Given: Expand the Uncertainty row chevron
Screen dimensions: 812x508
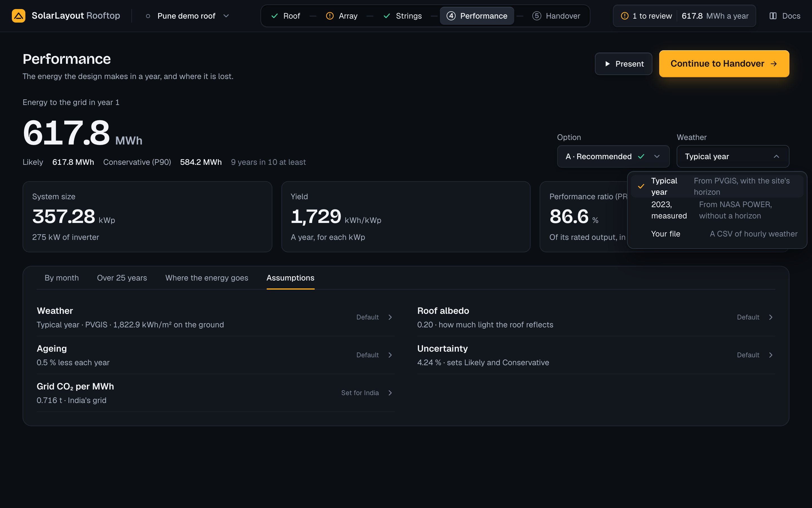Looking at the screenshot, I should (x=771, y=355).
